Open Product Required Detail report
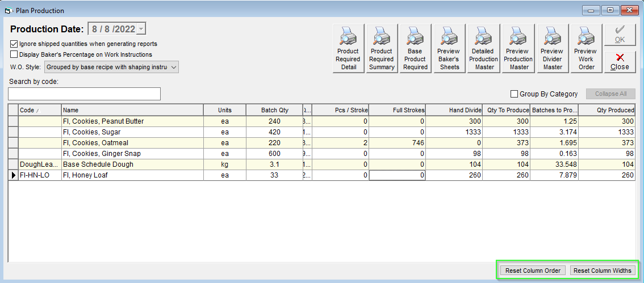The width and height of the screenshot is (644, 283). (x=348, y=48)
